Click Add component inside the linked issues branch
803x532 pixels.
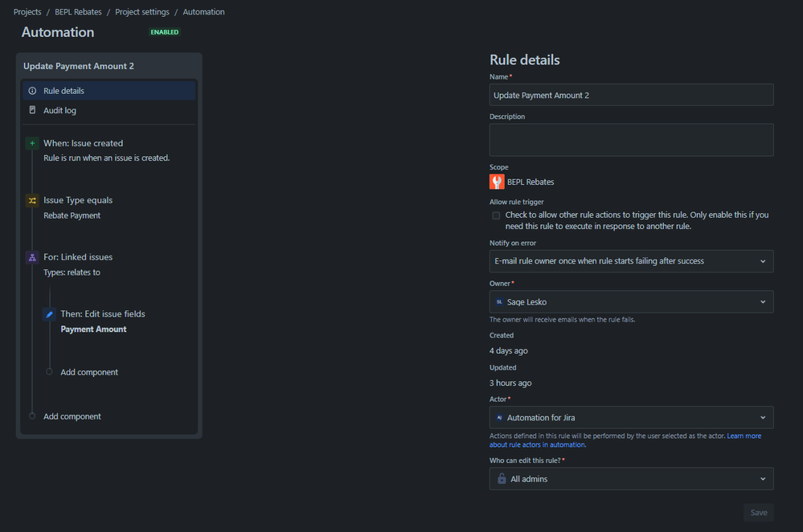click(x=89, y=372)
